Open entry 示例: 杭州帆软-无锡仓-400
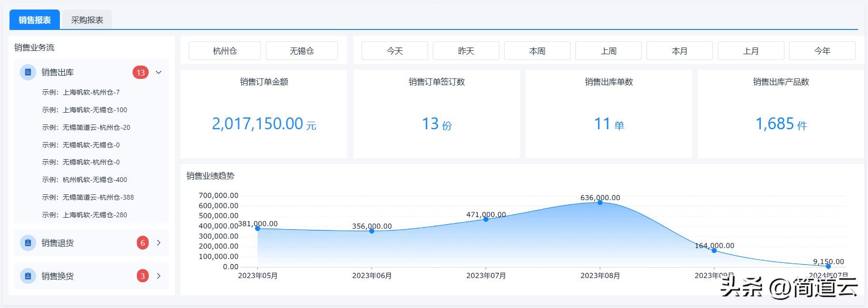This screenshot has width=868, height=308. click(x=85, y=180)
